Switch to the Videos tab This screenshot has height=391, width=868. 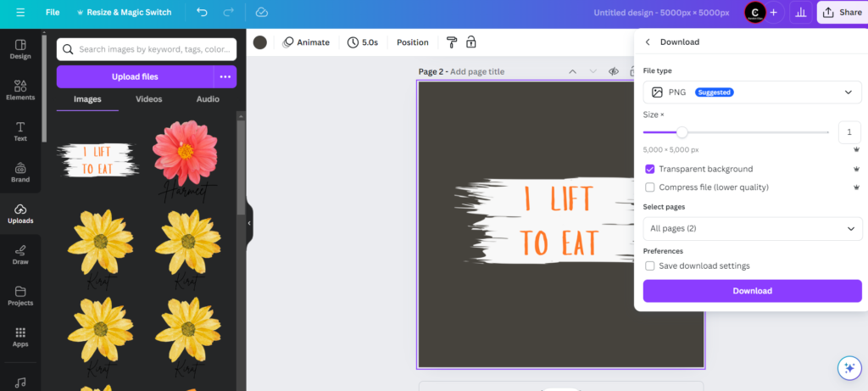coord(149,99)
